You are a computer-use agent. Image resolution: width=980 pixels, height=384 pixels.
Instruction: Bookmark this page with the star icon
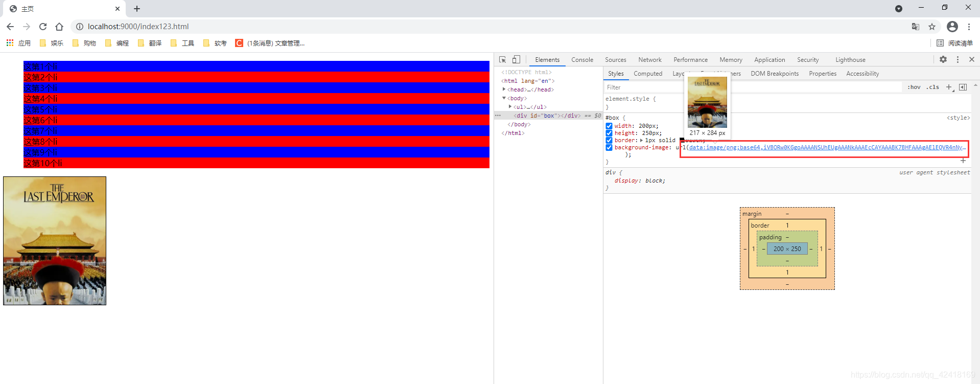coord(932,27)
